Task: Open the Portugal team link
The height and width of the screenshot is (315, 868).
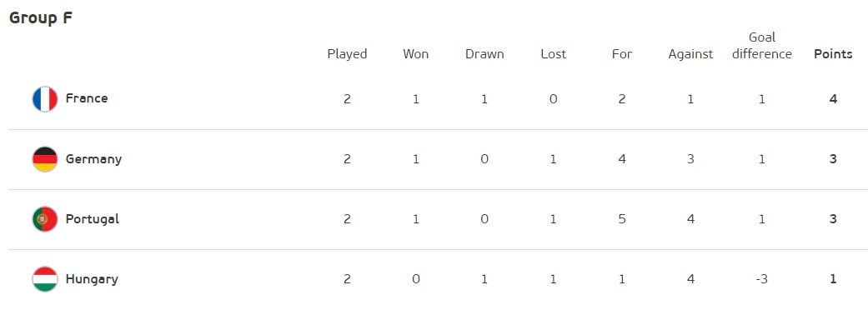Action: (x=93, y=219)
